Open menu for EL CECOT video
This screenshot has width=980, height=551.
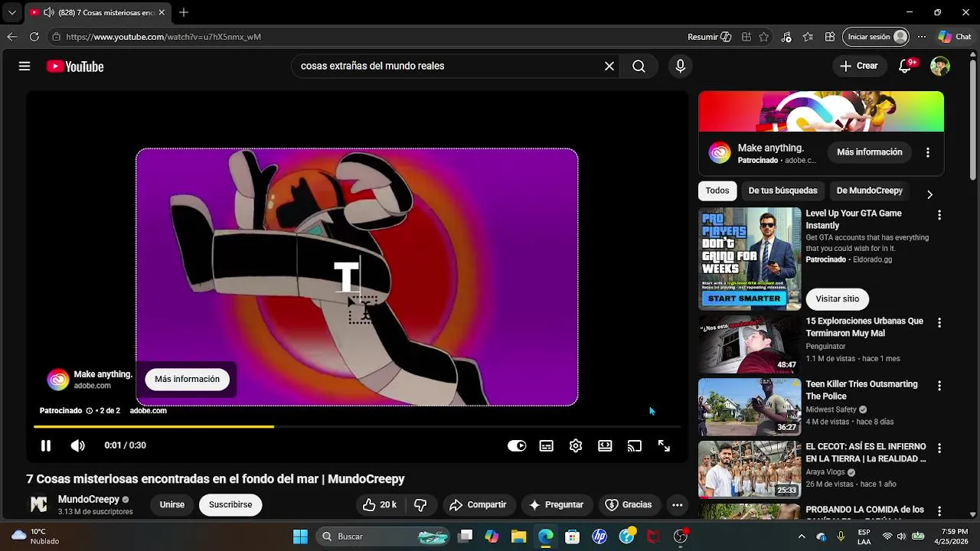(x=939, y=448)
